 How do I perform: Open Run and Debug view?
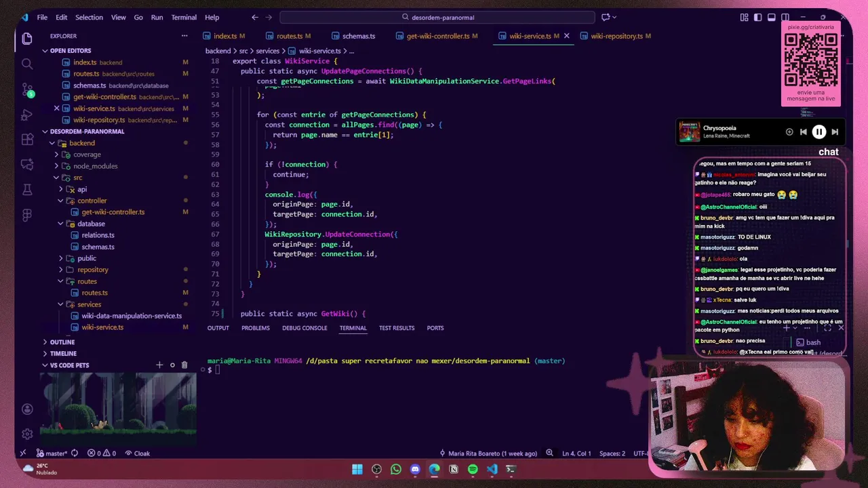point(27,115)
